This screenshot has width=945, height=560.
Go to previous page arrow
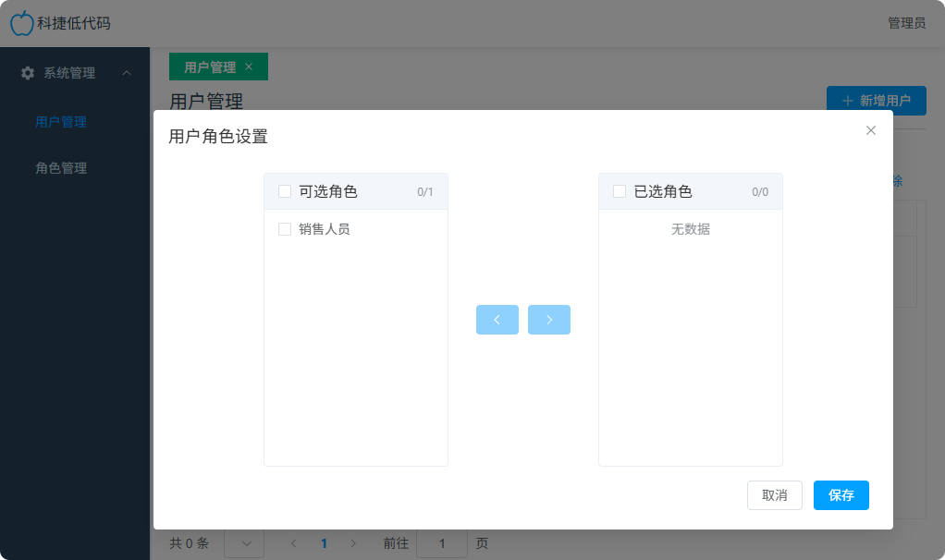click(x=294, y=543)
